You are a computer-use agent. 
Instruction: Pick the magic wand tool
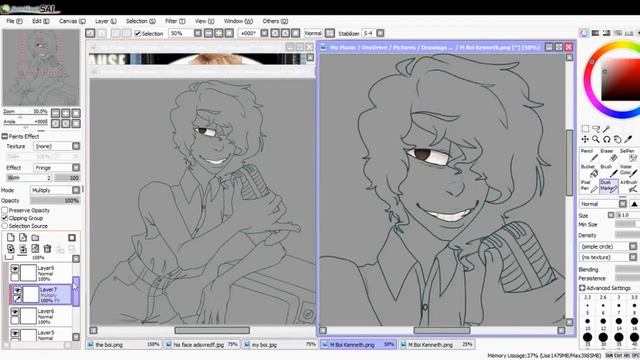coord(607,129)
